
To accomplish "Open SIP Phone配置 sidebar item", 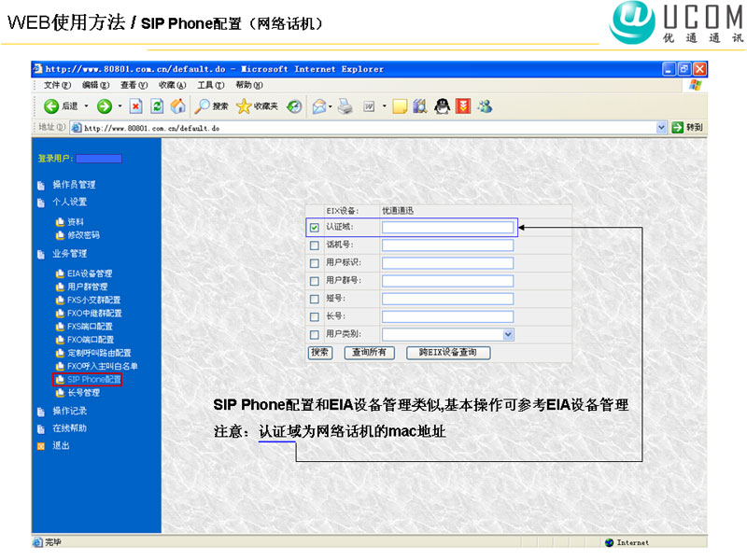I will click(x=94, y=380).
